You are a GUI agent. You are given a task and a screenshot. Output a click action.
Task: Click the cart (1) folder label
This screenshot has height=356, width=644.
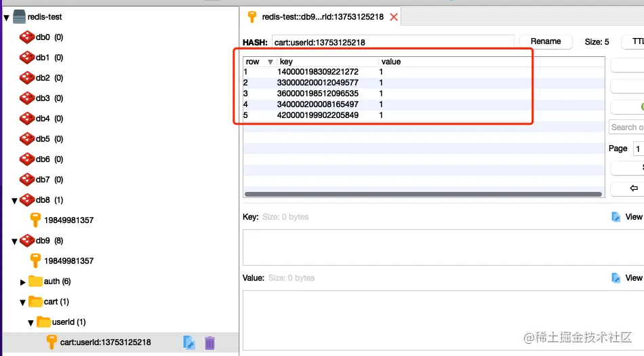click(56, 301)
